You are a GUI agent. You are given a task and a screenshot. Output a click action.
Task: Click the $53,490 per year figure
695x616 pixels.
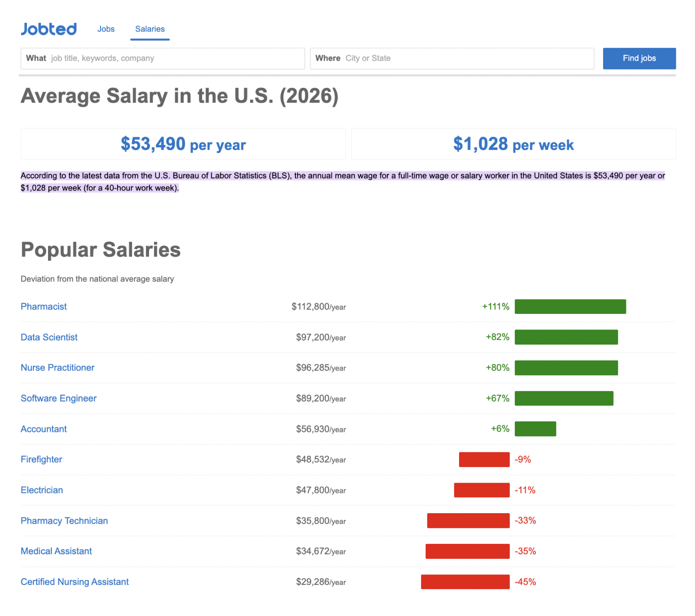point(183,144)
